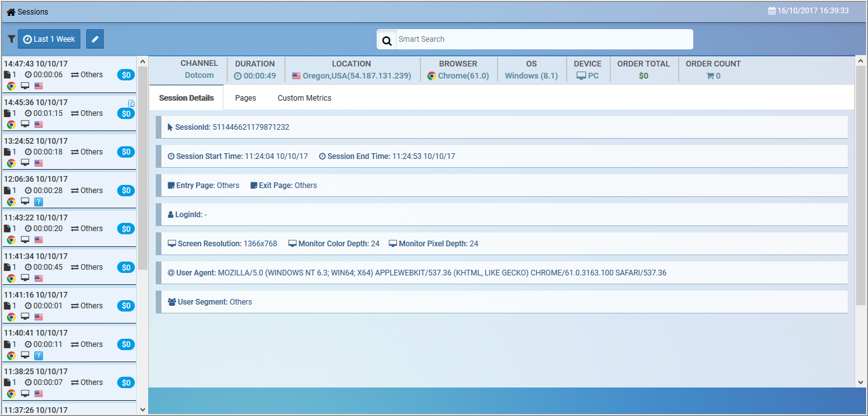
Task: Click the $0 badge of the 14:47:43 session
Action: (126, 75)
